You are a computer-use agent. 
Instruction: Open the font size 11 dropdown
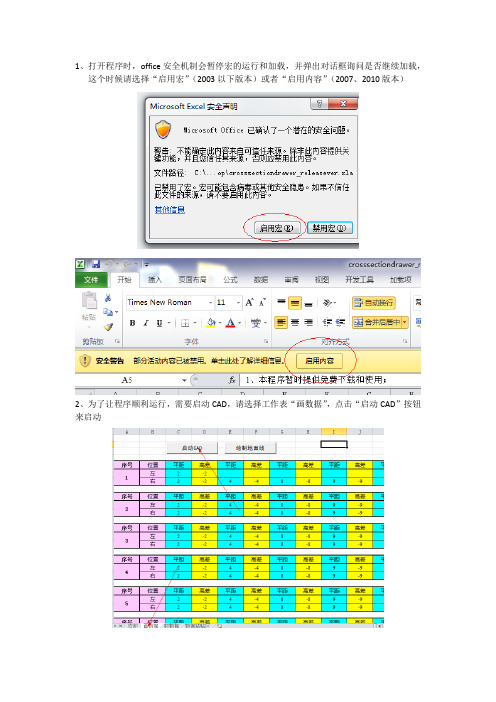click(239, 303)
